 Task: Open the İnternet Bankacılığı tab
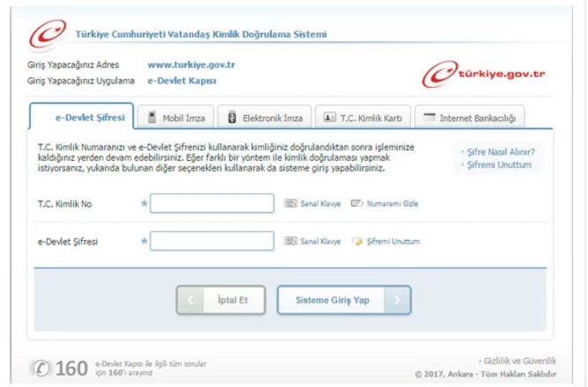click(x=469, y=117)
